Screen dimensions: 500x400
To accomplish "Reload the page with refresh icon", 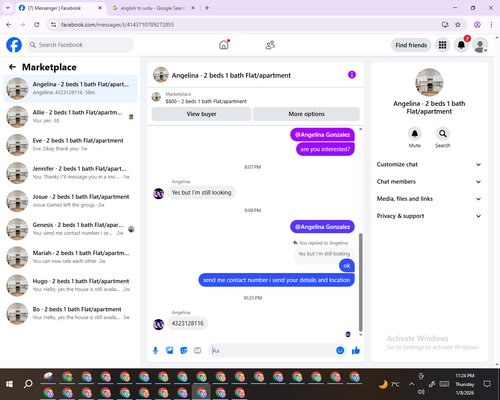I will coord(37,25).
